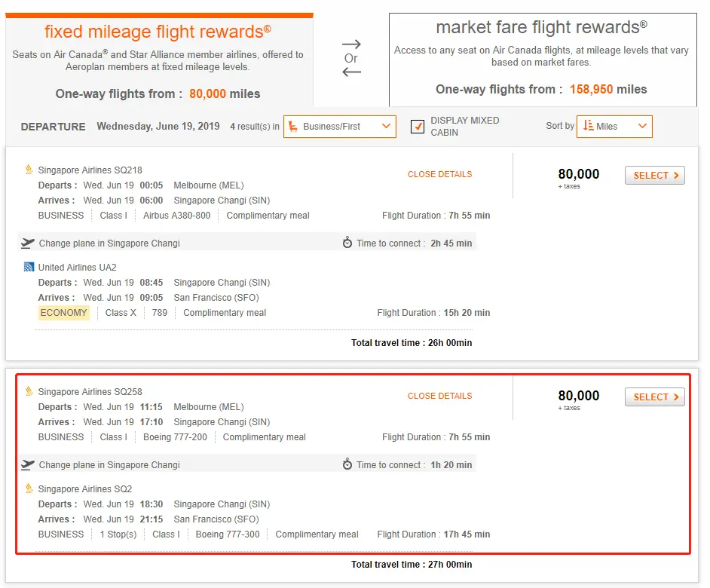Click the Flight Duration 17h 45 min text
Viewport: 710px width, 588px height.
(434, 534)
